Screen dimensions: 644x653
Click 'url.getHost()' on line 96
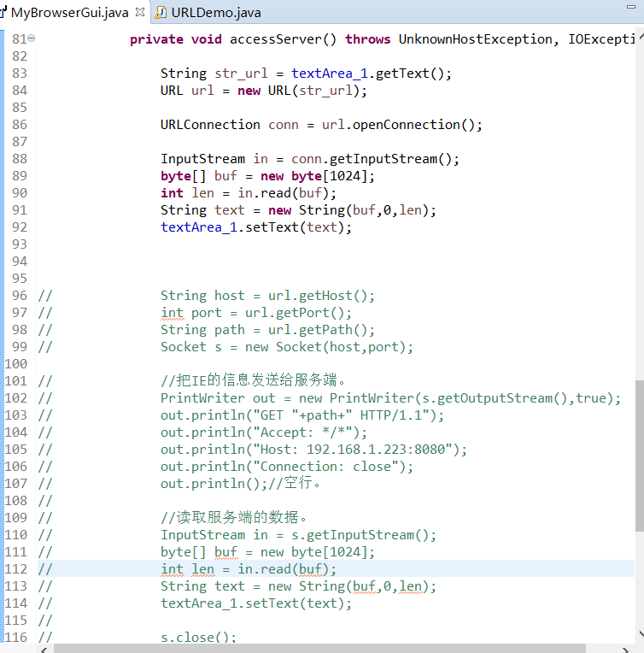(318, 295)
